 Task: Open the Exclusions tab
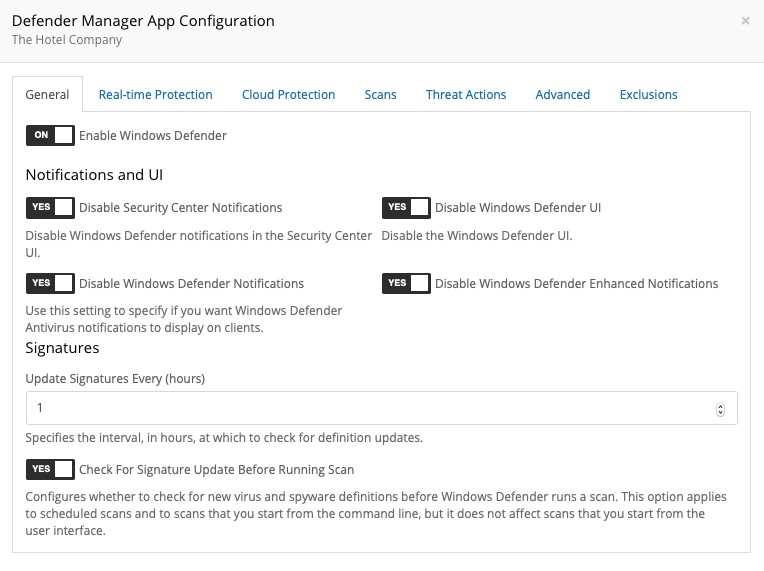[649, 95]
